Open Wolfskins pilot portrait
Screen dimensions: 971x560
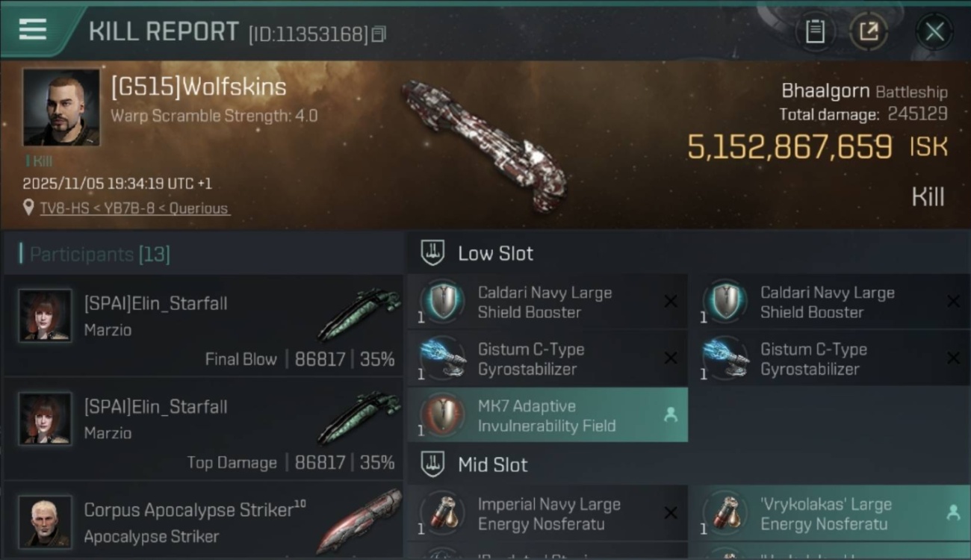61,107
